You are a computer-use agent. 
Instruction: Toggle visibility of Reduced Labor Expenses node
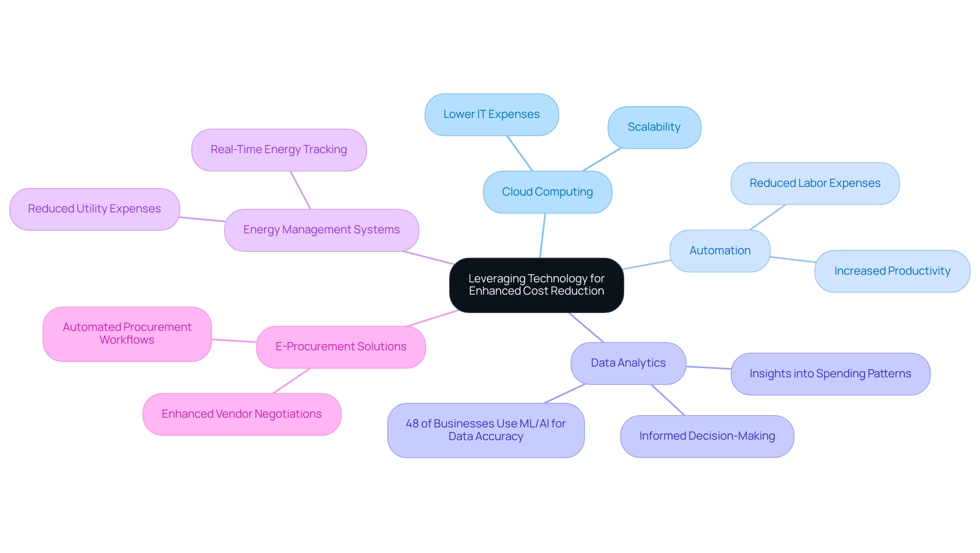click(x=815, y=182)
